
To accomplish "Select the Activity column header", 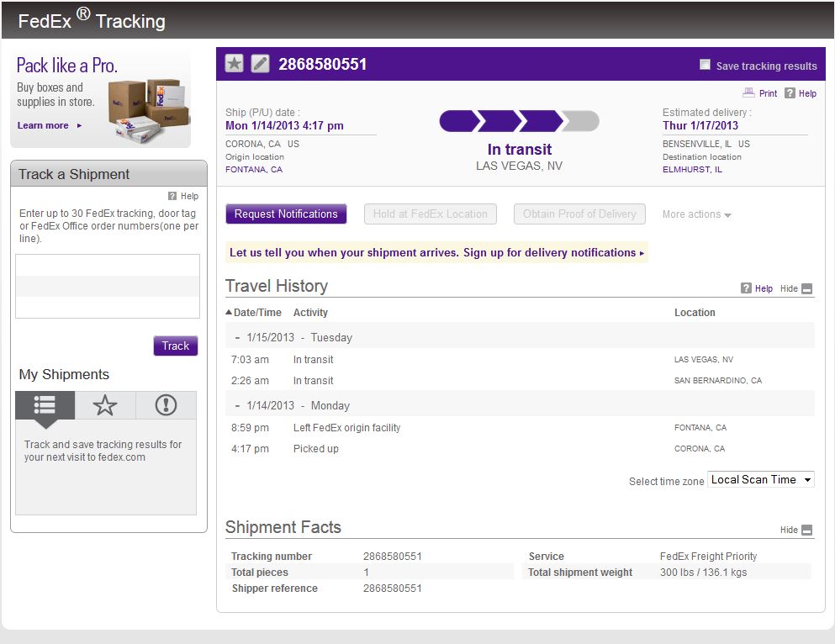I will pyautogui.click(x=310, y=312).
